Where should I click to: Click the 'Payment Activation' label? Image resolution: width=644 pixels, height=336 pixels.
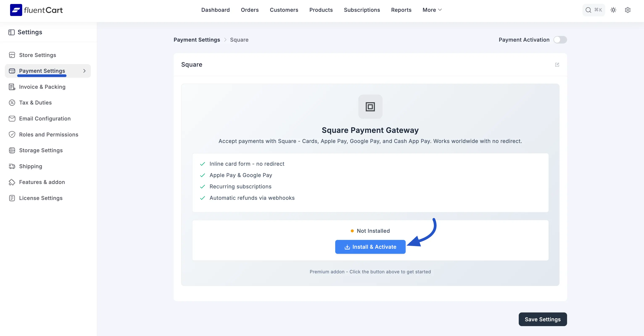tap(524, 40)
